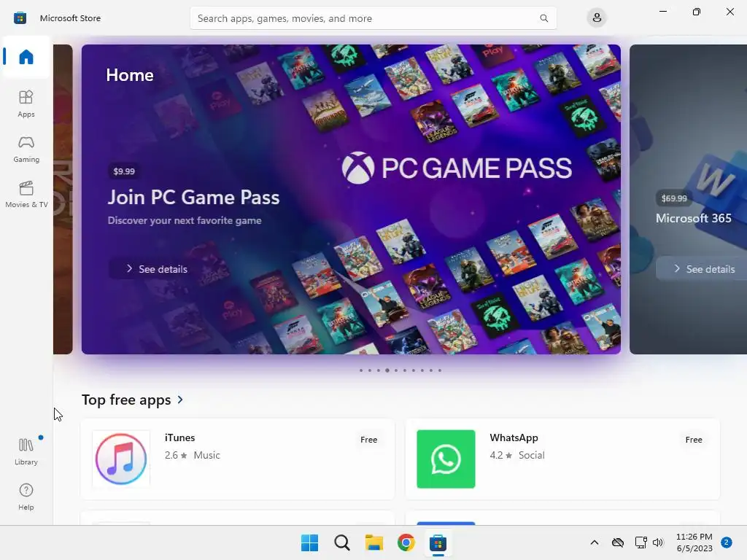Open the Top free apps heading
This screenshot has width=747, height=560.
pos(126,400)
